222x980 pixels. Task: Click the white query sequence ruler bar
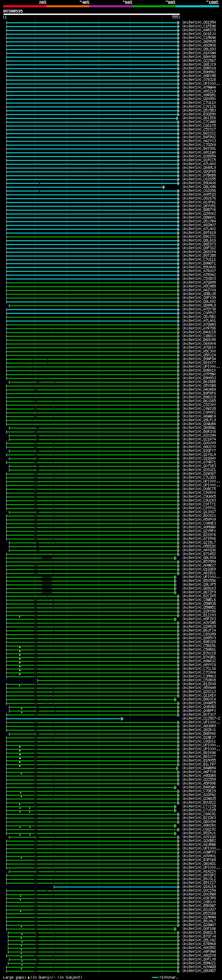coord(92,15)
